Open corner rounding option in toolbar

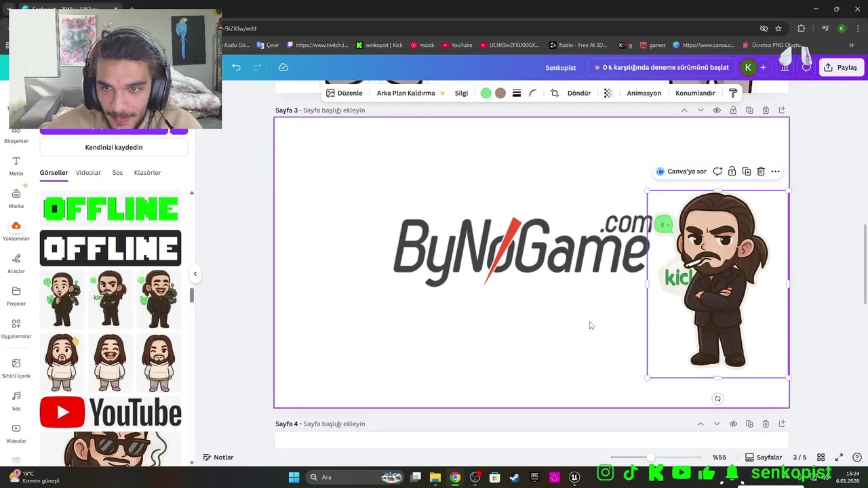(x=533, y=93)
